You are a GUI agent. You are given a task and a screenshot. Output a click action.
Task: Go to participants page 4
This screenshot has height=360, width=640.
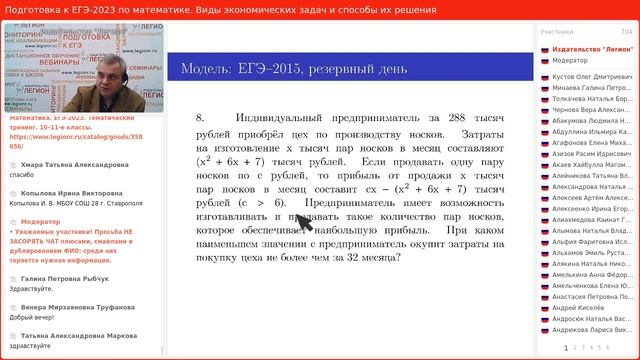591,348
